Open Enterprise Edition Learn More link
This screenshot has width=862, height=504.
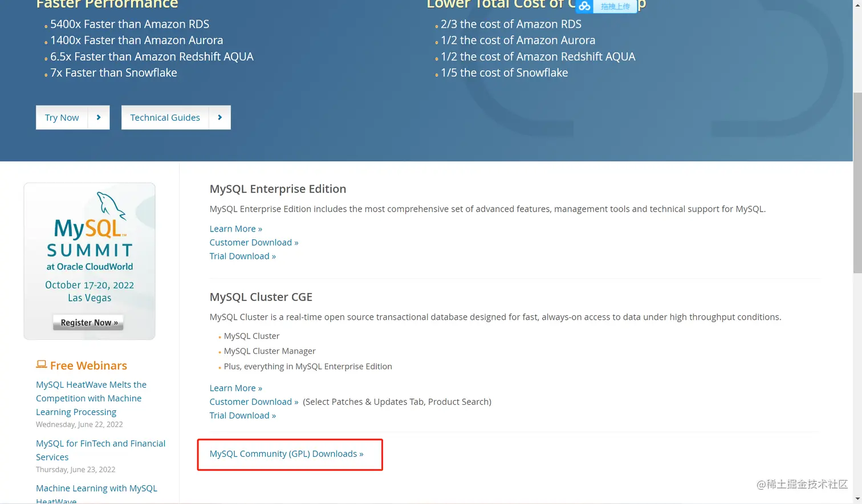tap(235, 229)
